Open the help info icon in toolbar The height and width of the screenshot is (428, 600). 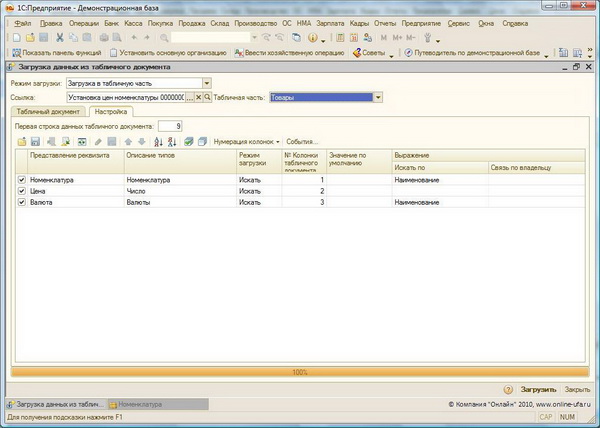313,37
